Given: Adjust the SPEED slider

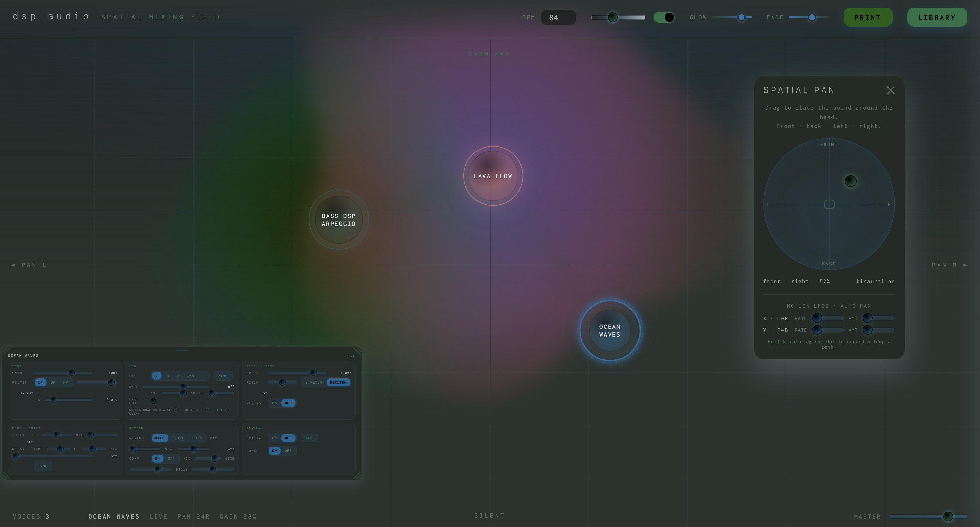Looking at the screenshot, I should click(x=297, y=373).
